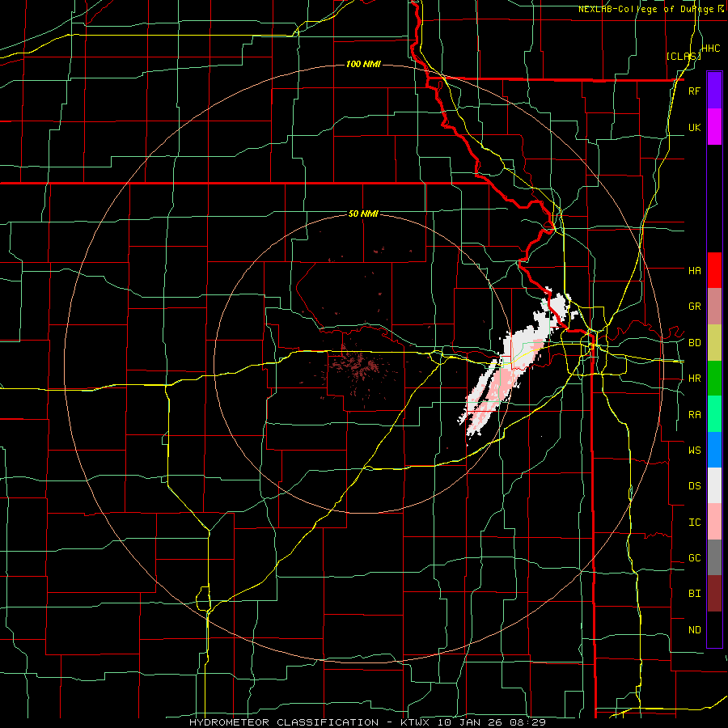
Task: Select the GR legend color block
Action: coord(714,307)
